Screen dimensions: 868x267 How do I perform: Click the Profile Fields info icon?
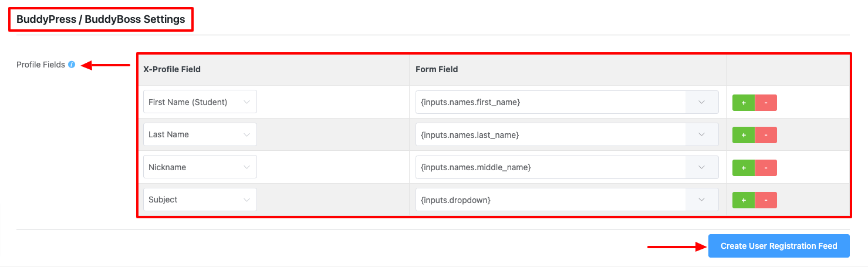point(72,65)
